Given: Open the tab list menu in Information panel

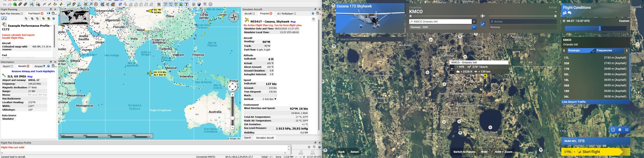Looking at the screenshot, I should pyautogui.click(x=54, y=66).
